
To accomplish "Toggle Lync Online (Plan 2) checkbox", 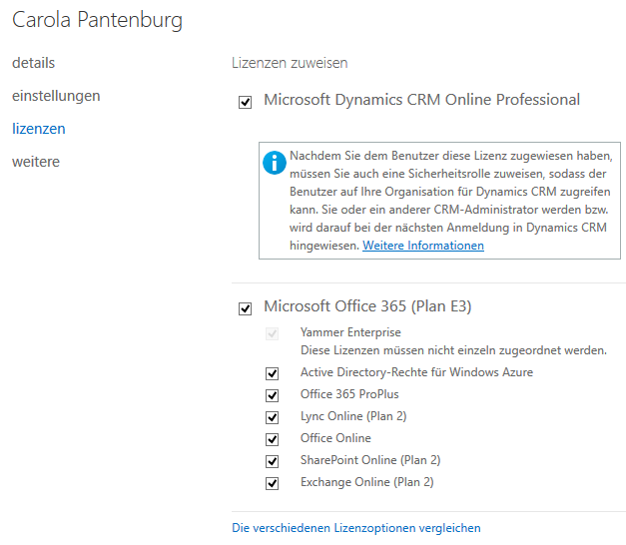I will [x=272, y=417].
